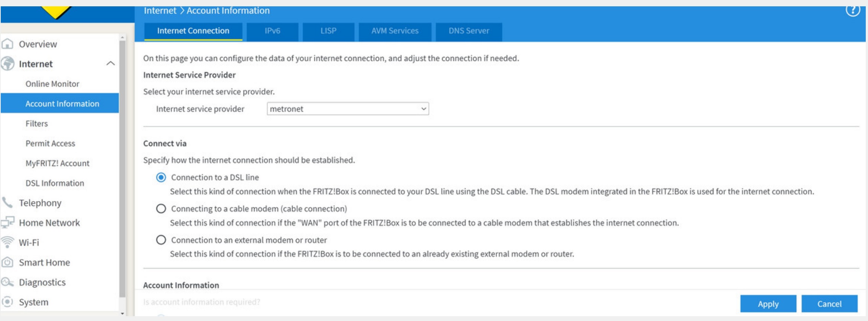This screenshot has width=868, height=321.
Task: Switch to the DNS Server tab
Action: (x=469, y=31)
